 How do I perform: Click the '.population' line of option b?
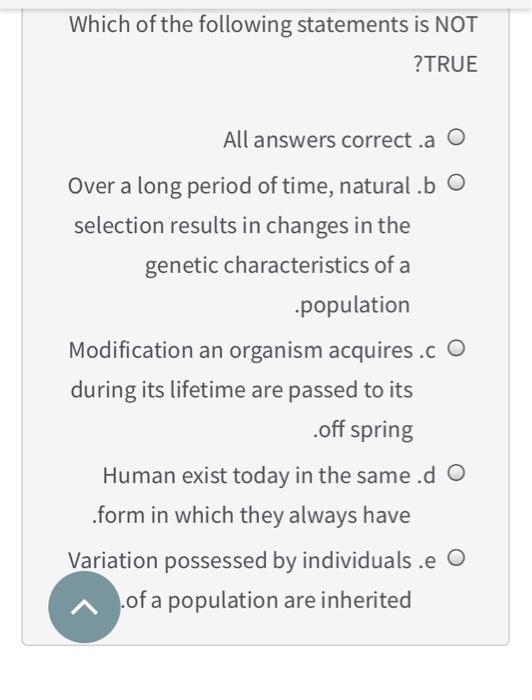click(x=353, y=306)
